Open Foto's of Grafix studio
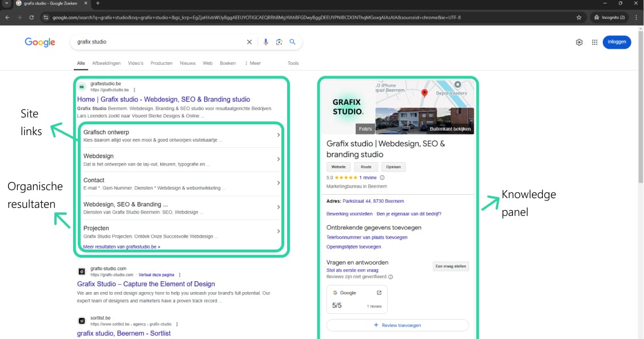The width and height of the screenshot is (644, 339). (x=365, y=129)
